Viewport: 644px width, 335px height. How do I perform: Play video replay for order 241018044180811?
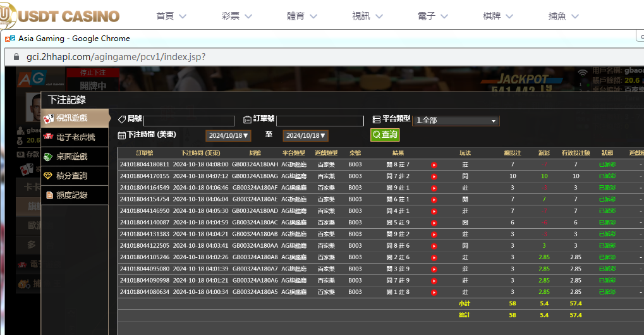(x=434, y=165)
